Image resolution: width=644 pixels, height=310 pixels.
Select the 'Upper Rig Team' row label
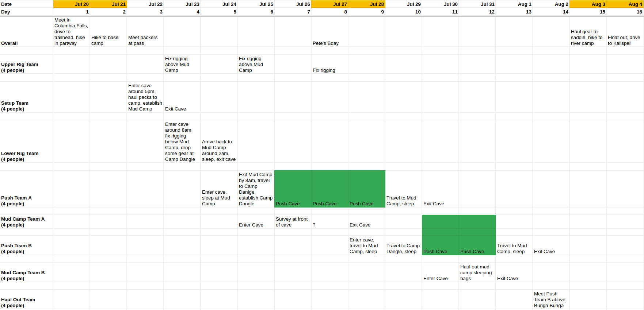26,64
